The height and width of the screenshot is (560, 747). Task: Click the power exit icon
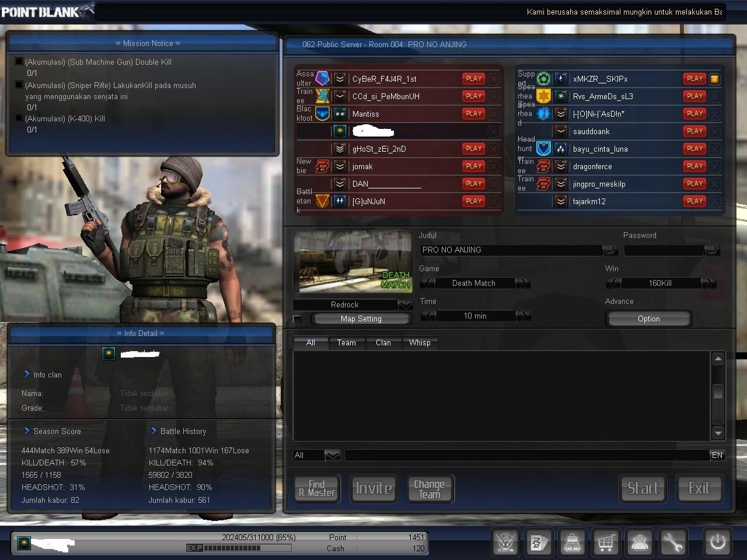pos(717,542)
